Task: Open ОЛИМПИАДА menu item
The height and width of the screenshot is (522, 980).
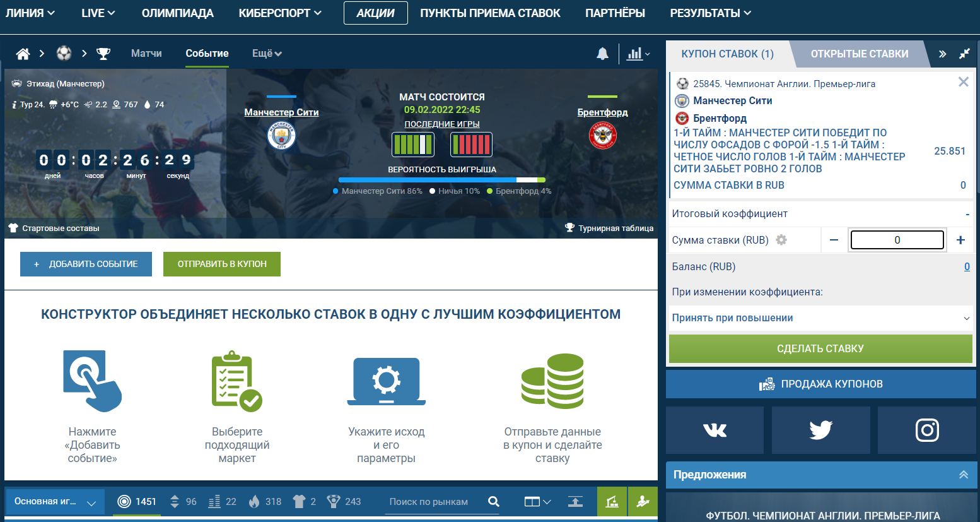Action: 177,13
